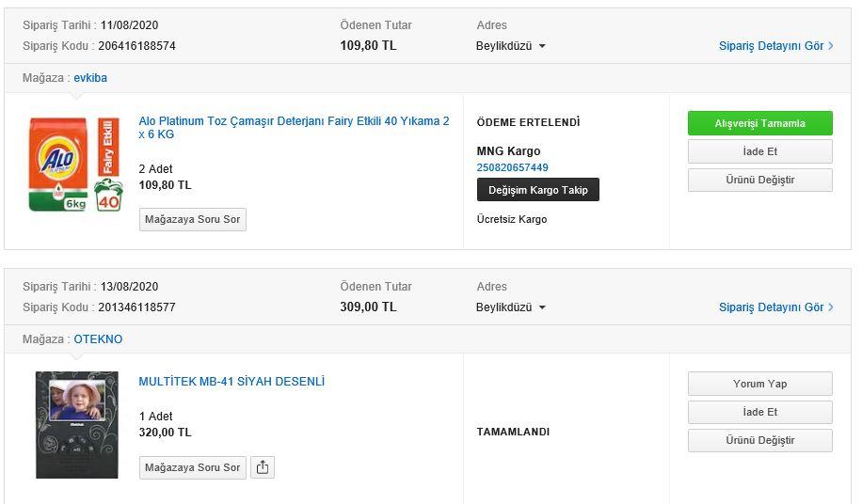Image resolution: width=862 pixels, height=504 pixels.
Task: Click Yorum Yap for the Multitek order
Action: tap(759, 384)
